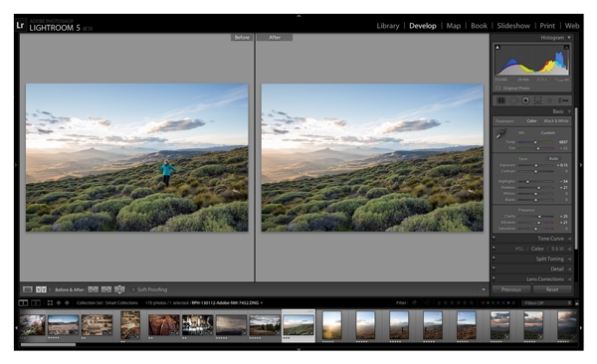
Task: Select the Graduated Filter tool
Action: 537,100
